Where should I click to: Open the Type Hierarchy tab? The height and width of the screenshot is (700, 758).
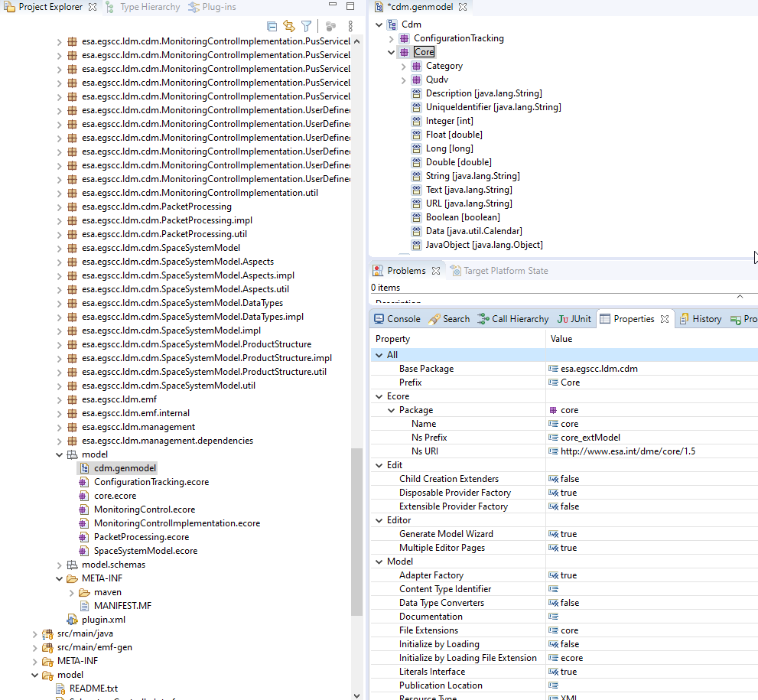[150, 7]
